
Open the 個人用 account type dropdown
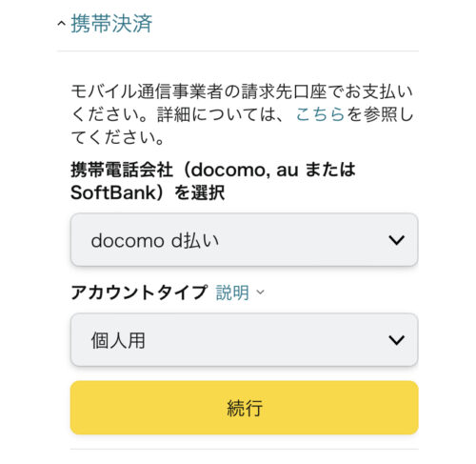pos(244,340)
